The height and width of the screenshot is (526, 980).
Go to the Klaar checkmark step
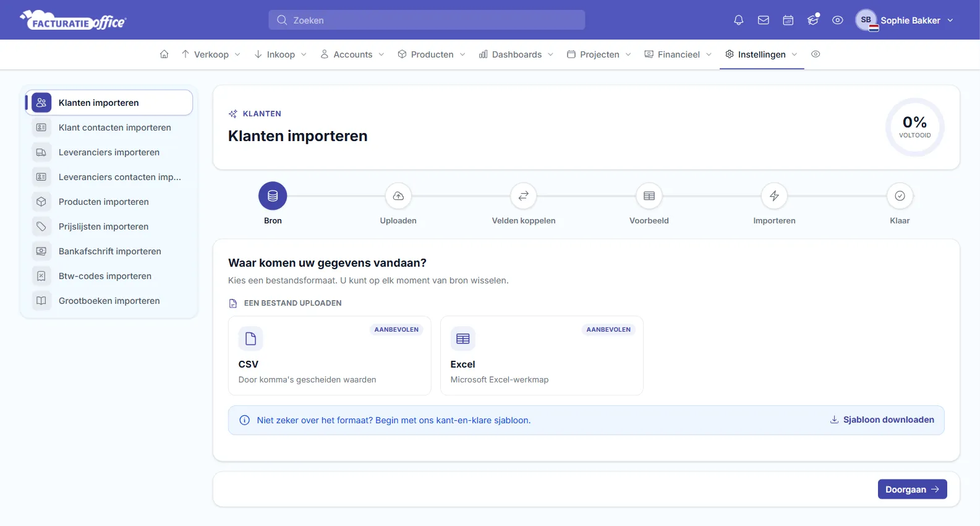coord(900,196)
